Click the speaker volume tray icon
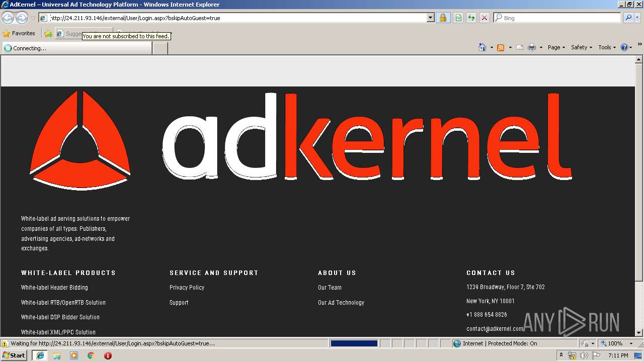The height and width of the screenshot is (362, 644). [584, 355]
